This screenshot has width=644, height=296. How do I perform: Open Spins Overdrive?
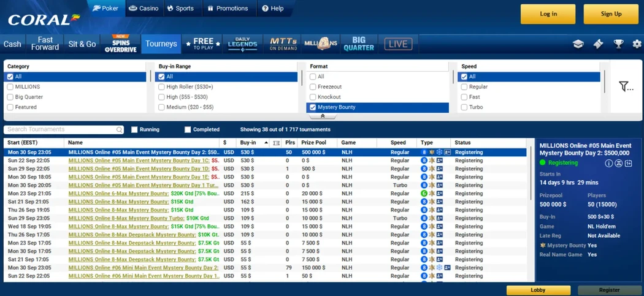pyautogui.click(x=120, y=44)
